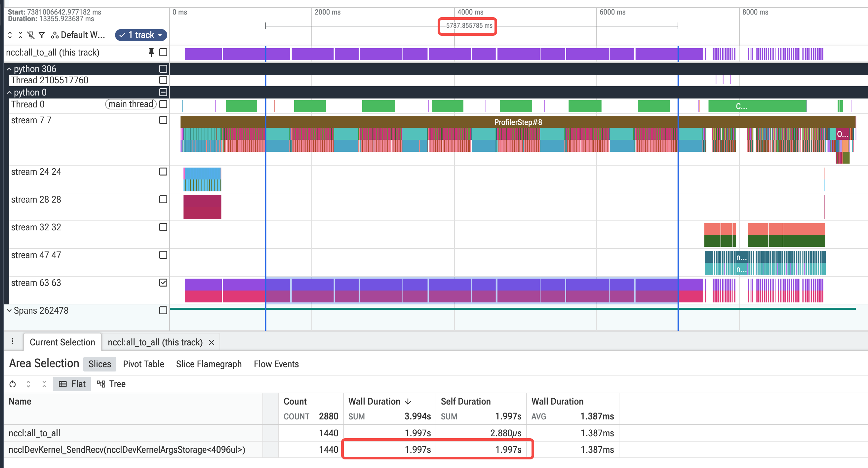The height and width of the screenshot is (468, 868).
Task: Collapse the python 306 process group
Action: [x=10, y=69]
